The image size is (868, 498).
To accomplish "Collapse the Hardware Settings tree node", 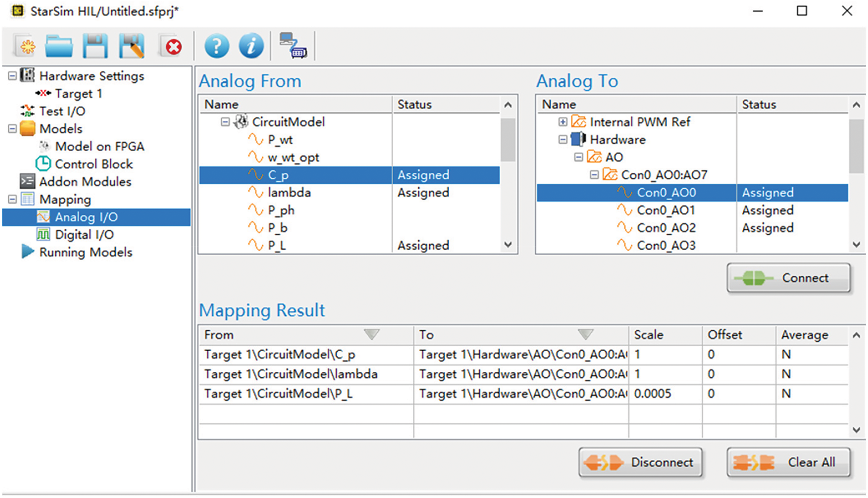I will point(12,76).
